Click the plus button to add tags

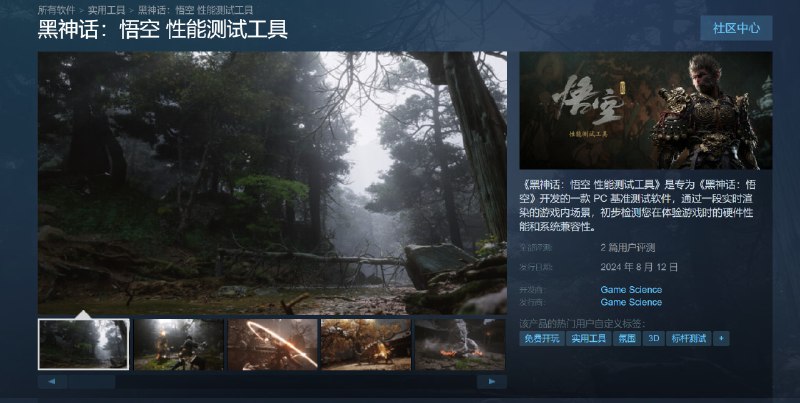pyautogui.click(x=721, y=338)
